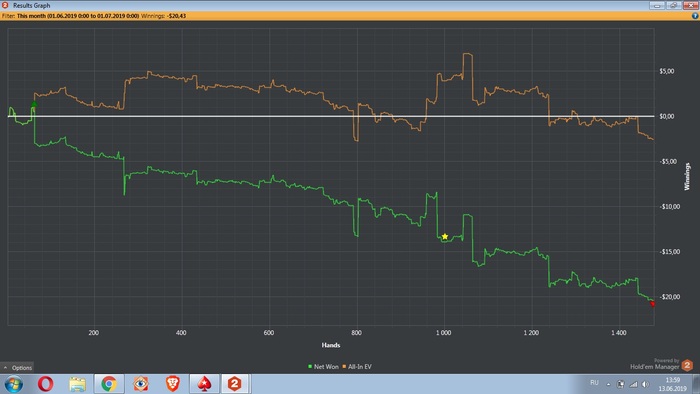The width and height of the screenshot is (700, 394).
Task: Click the help info icon
Action: tap(695, 16)
